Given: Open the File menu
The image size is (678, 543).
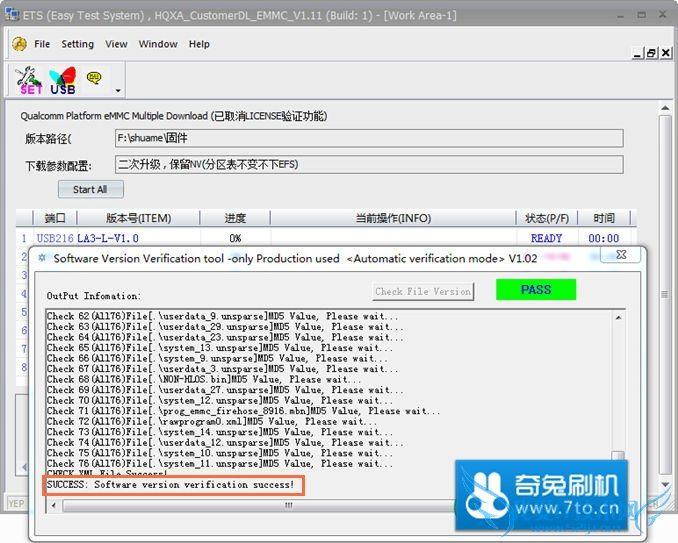Looking at the screenshot, I should 42,44.
